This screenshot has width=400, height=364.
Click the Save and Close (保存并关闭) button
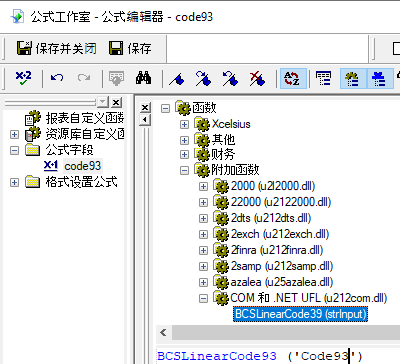coord(57,49)
